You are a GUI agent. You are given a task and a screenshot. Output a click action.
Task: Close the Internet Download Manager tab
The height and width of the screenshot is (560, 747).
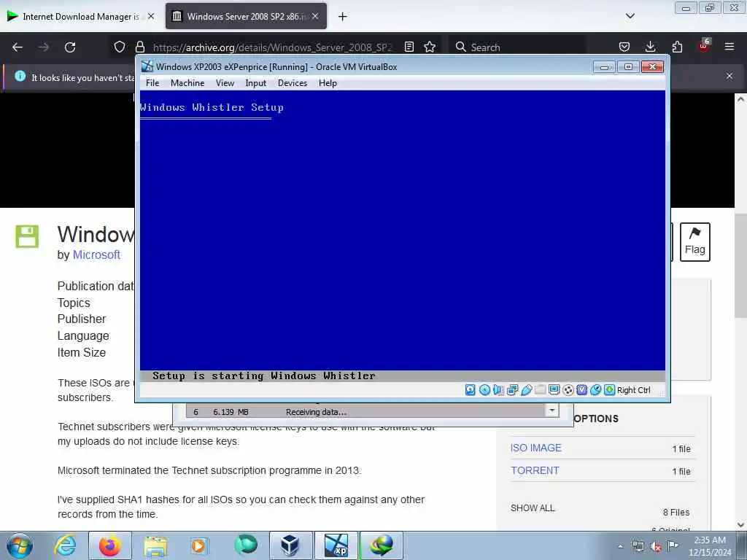coord(151,16)
